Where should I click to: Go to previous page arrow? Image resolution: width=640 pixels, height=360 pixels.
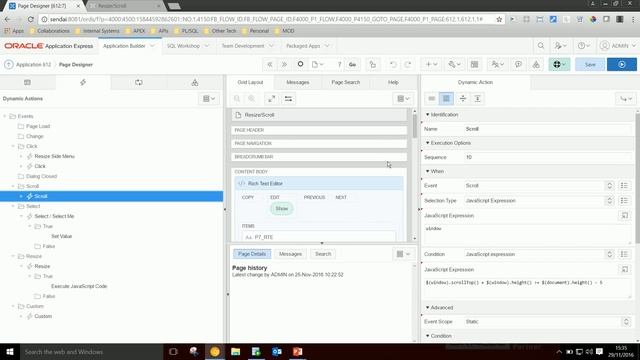click(270, 64)
